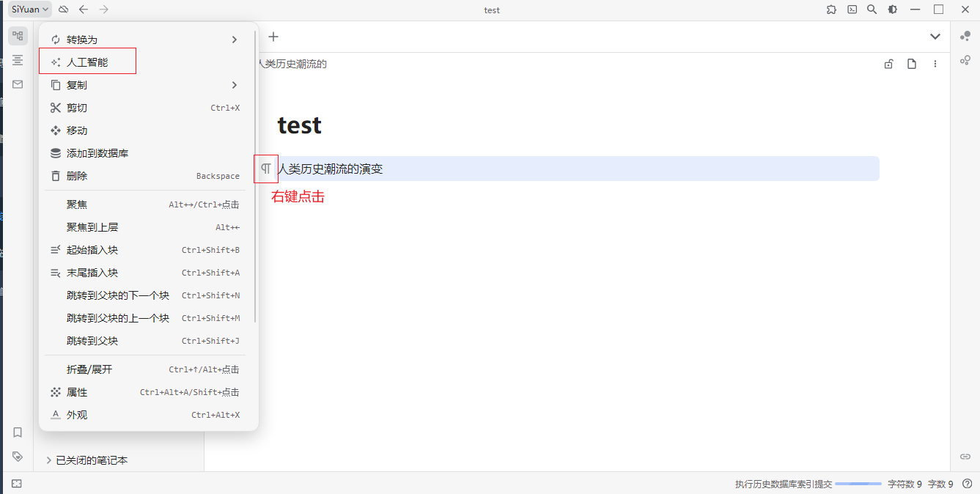Select 跳转到父块 menu item
Viewport: 980px width, 494px height.
(145, 341)
